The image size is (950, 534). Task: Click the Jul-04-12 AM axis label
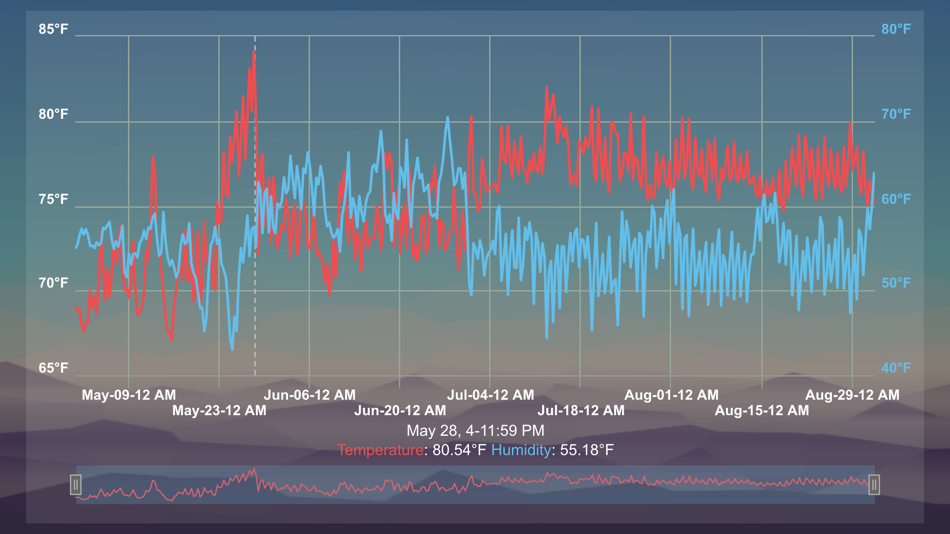pos(491,395)
